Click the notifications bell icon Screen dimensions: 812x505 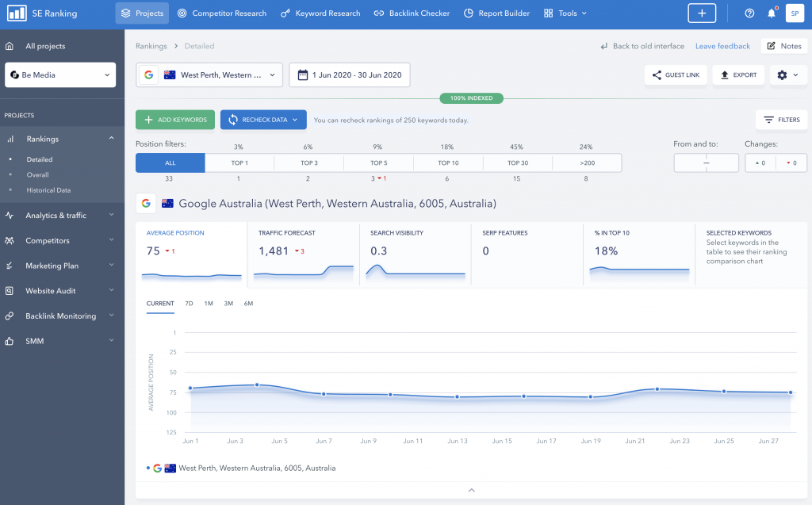[772, 13]
